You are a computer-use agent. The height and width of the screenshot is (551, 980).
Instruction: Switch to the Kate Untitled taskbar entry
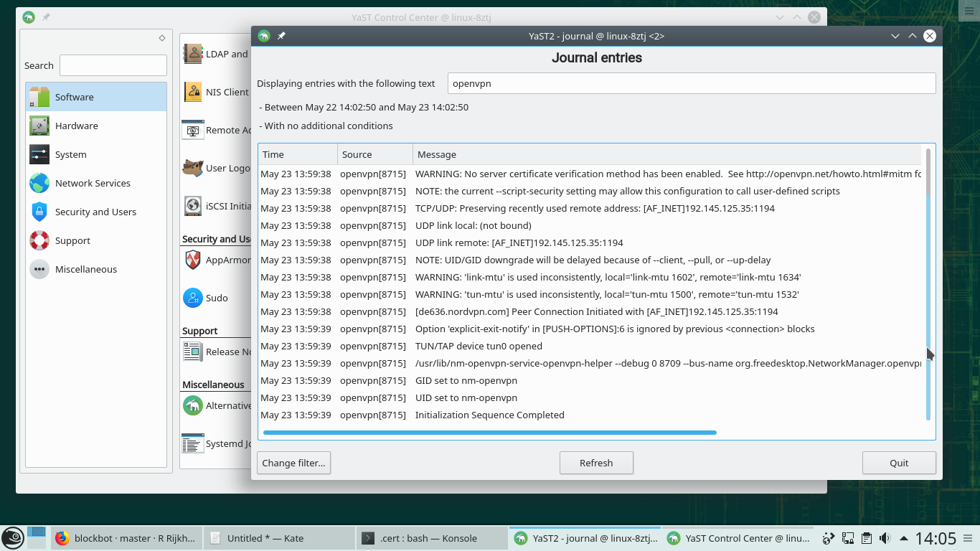click(278, 538)
